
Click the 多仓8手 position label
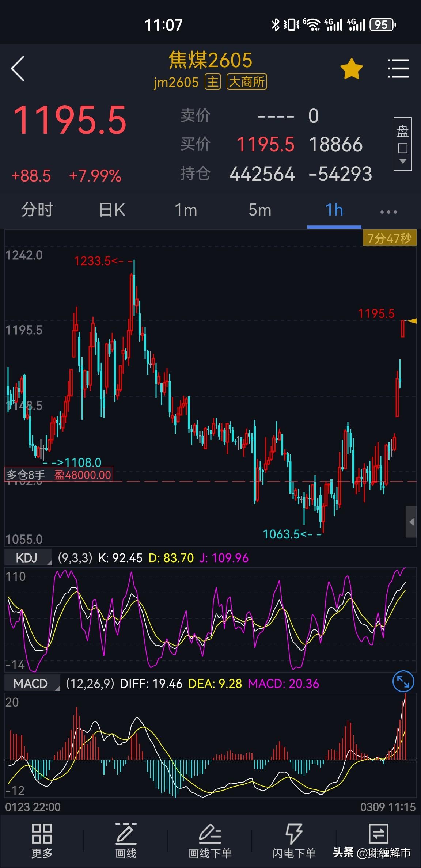[26, 475]
